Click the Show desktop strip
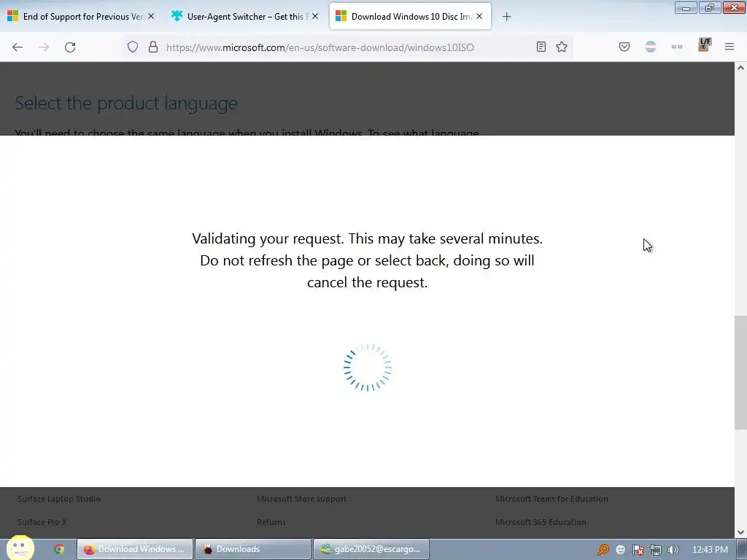Viewport: 747px width, 560px height. [x=742, y=549]
